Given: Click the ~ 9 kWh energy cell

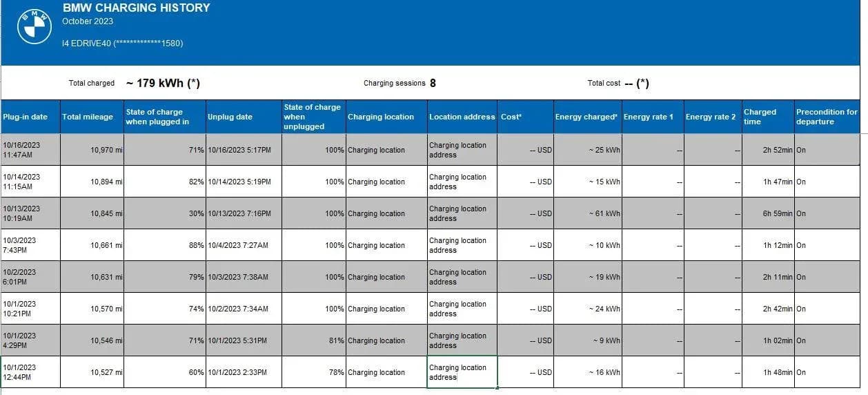Looking at the screenshot, I should 588,340.
